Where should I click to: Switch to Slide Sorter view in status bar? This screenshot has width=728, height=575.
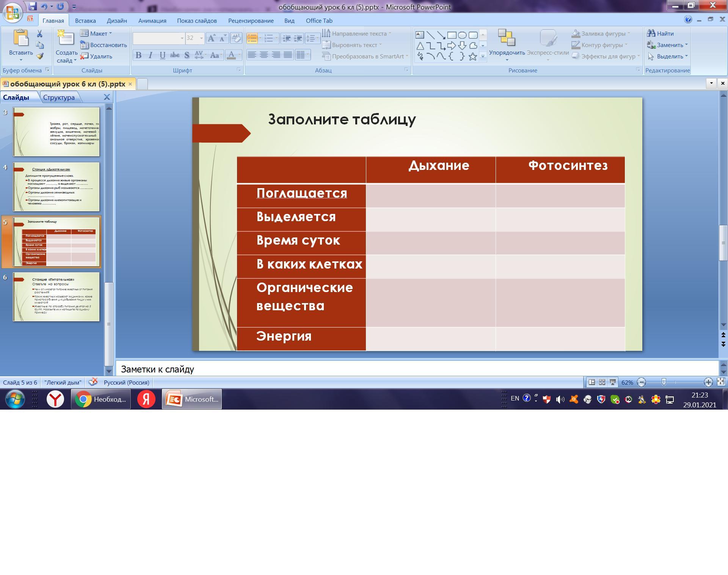(x=602, y=382)
